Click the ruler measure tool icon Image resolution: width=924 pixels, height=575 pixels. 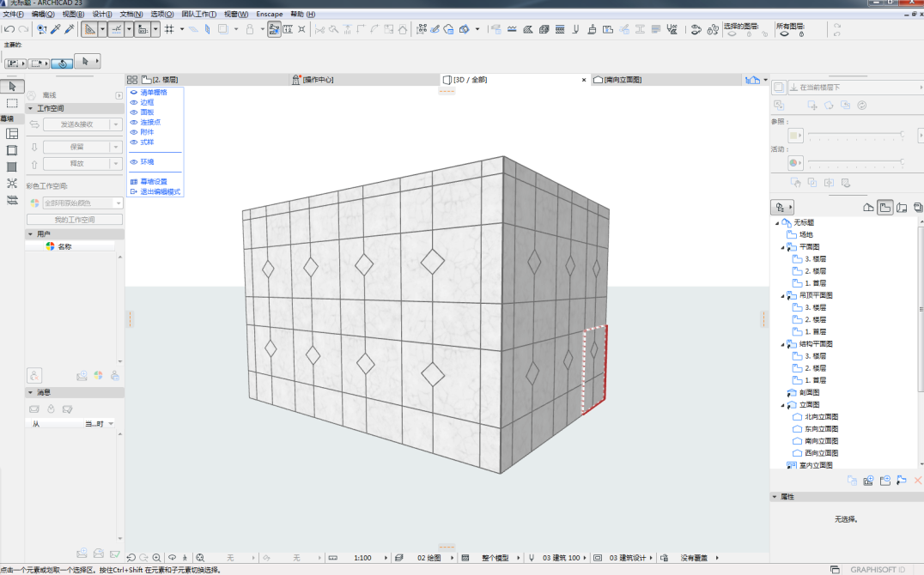coord(288,29)
